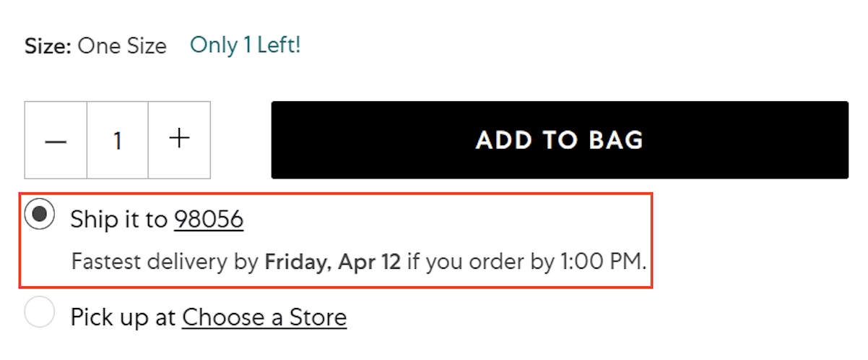The image size is (868, 360).
Task: Select the One Size value text
Action: [x=122, y=46]
